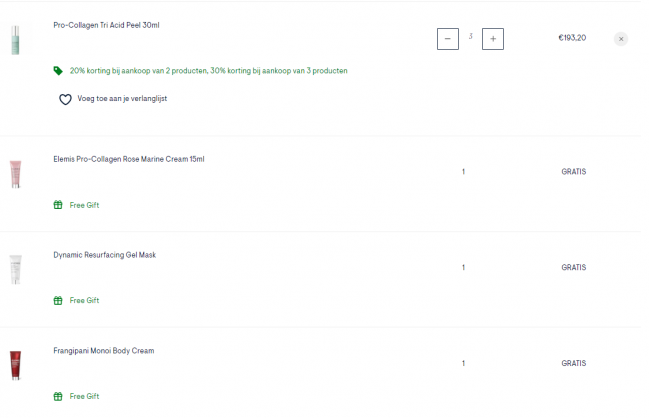Click the Tri Acid Peel product thumbnail
This screenshot has width=649, height=418.
15,40
